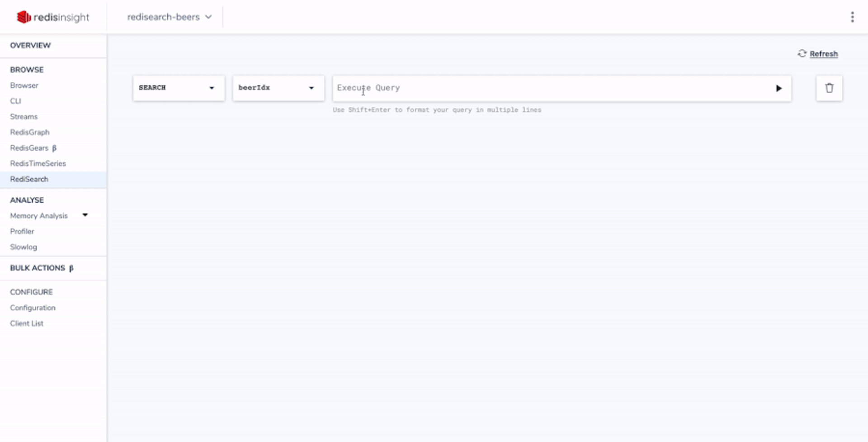Clear results with the trash can icon
This screenshot has height=442, width=868.
coord(829,88)
